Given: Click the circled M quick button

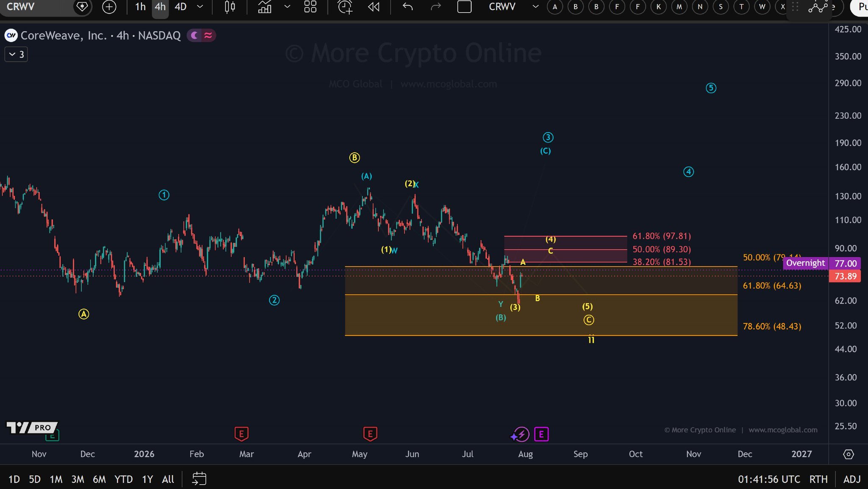Looking at the screenshot, I should (679, 7).
